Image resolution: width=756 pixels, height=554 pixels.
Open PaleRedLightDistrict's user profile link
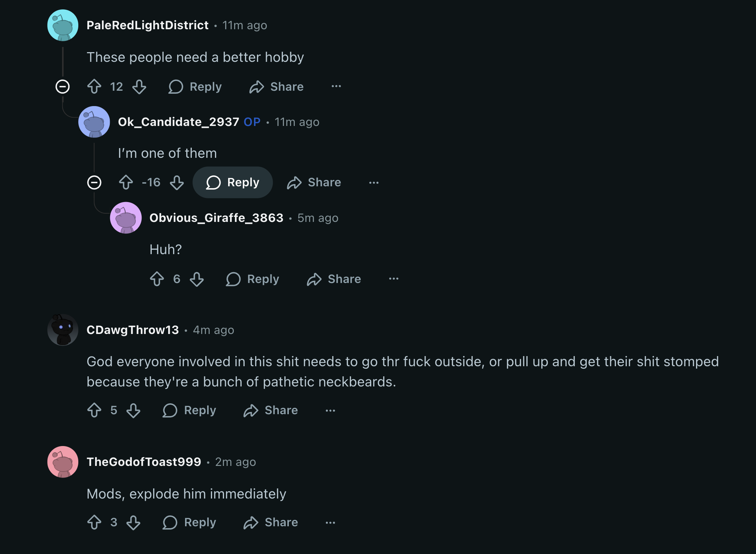[x=147, y=25]
